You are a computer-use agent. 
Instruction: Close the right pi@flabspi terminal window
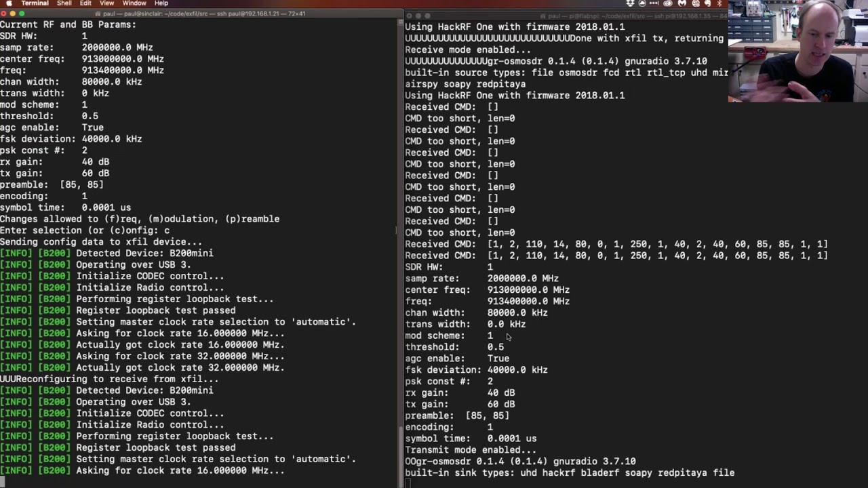[x=409, y=16]
